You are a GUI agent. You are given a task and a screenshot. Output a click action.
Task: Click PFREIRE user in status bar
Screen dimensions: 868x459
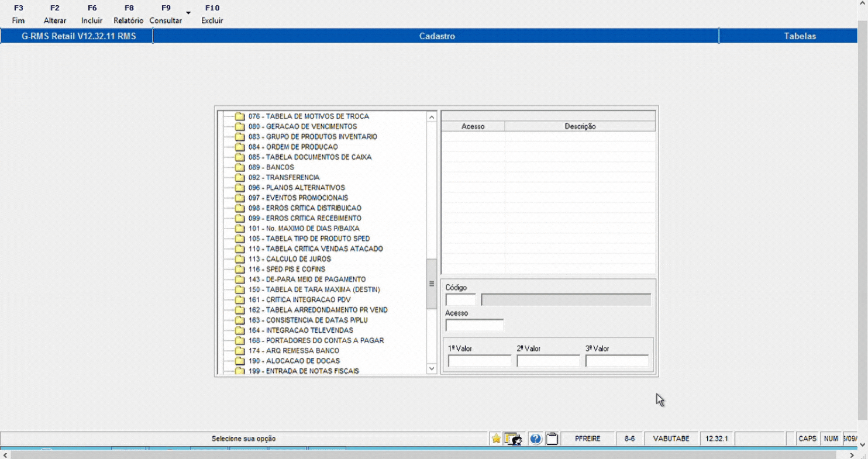pos(588,439)
